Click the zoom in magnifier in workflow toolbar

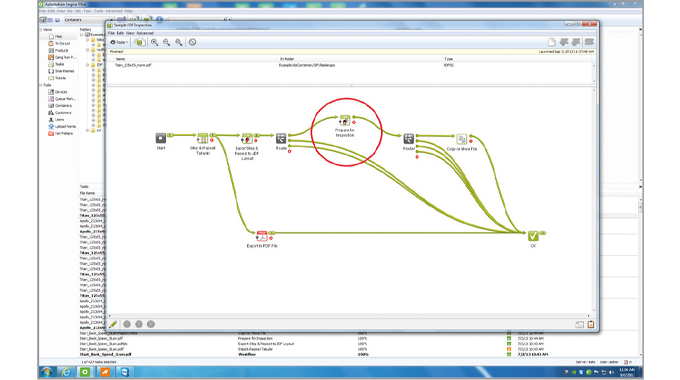[x=154, y=42]
